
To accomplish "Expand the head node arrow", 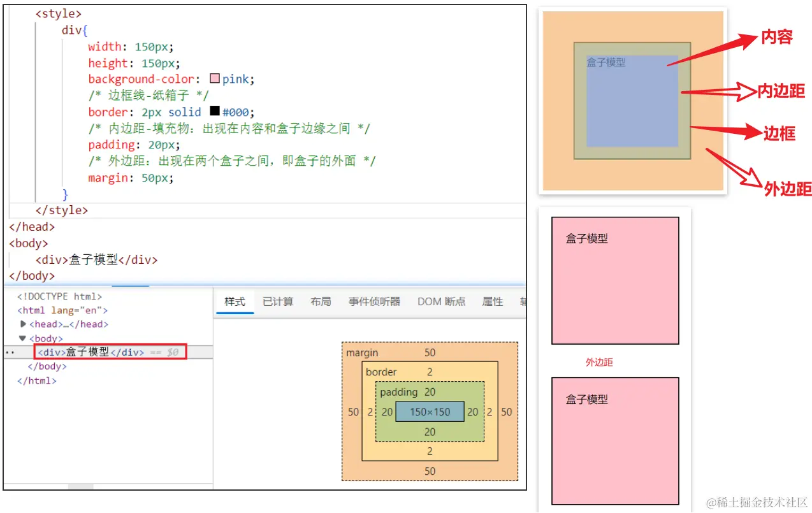I will click(24, 324).
